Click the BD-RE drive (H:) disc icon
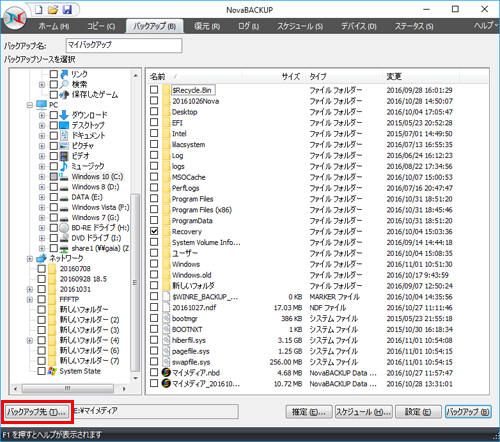 coord(64,228)
